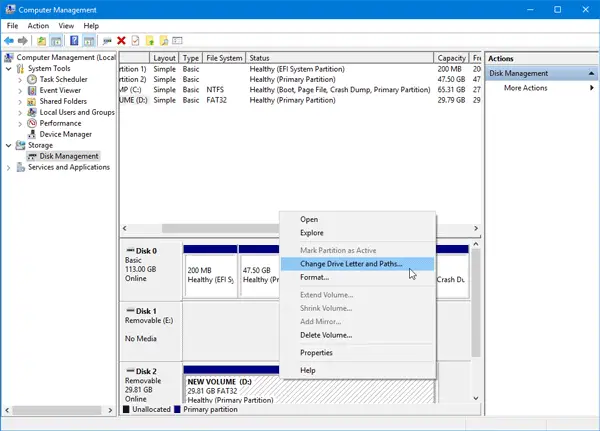This screenshot has height=431, width=600.
Task: Expand Local Users and Groups node
Action: coord(20,113)
